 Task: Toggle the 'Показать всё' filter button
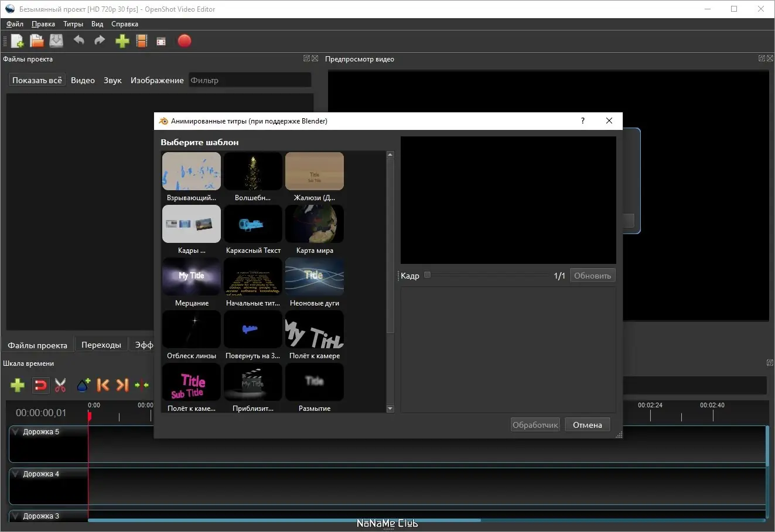37,80
